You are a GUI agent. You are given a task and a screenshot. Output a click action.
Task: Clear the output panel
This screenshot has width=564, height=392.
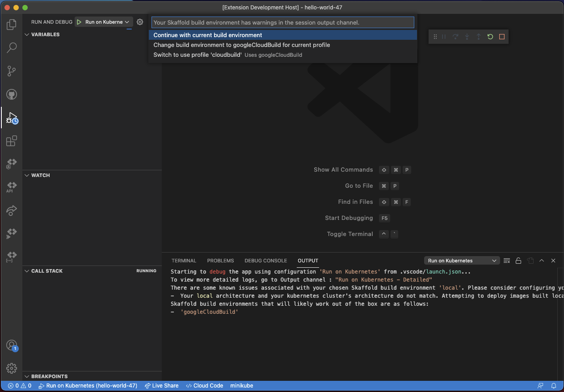507,261
